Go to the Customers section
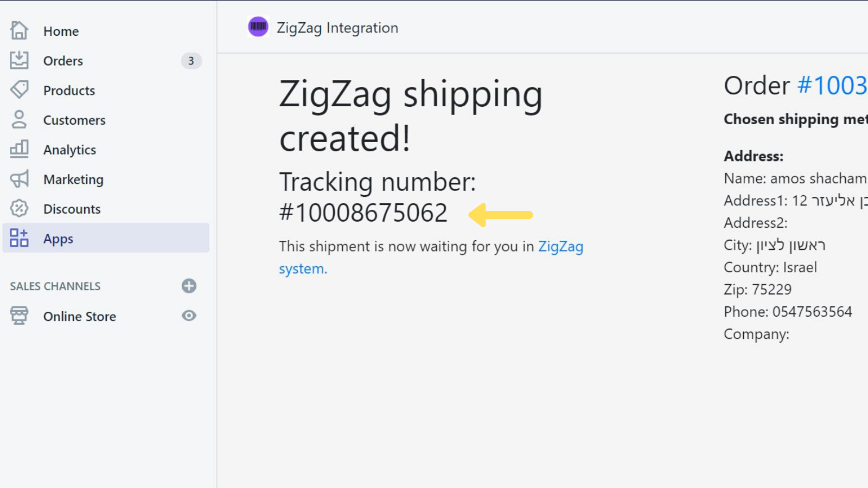The height and width of the screenshot is (488, 868). (74, 120)
